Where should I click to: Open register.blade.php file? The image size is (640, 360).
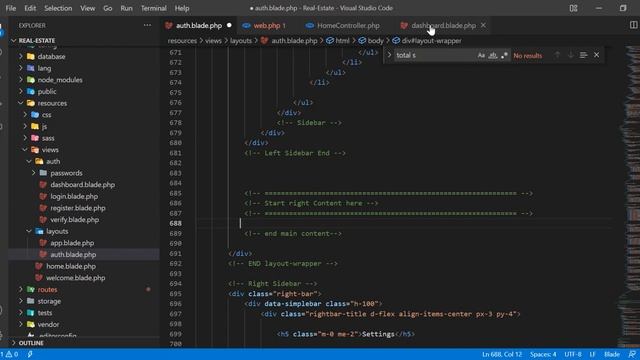pyautogui.click(x=78, y=208)
